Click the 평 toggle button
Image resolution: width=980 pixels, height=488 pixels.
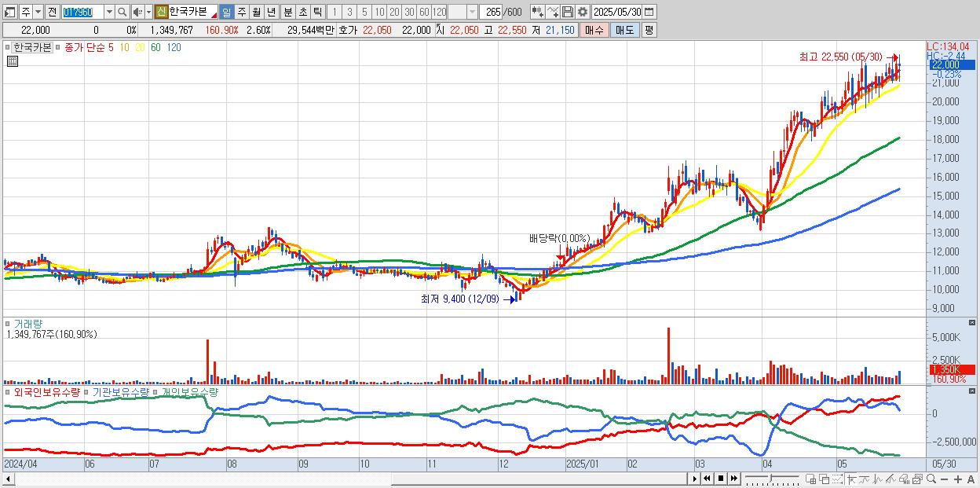649,30
